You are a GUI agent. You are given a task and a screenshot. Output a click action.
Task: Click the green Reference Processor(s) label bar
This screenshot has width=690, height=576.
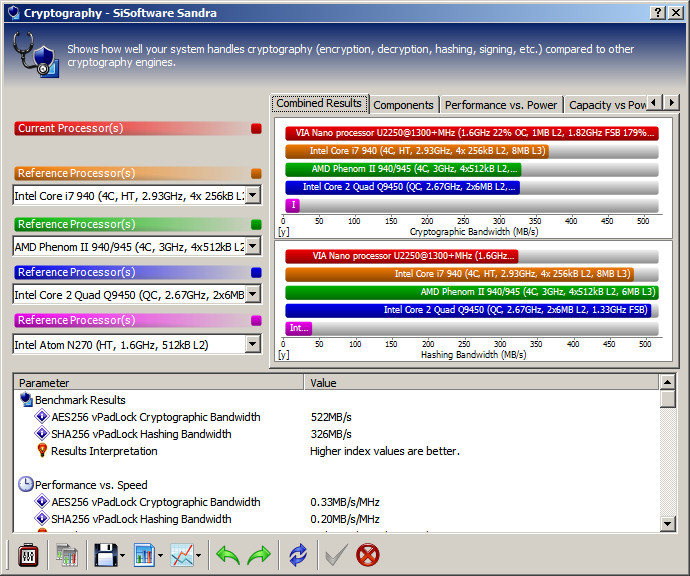pos(132,224)
